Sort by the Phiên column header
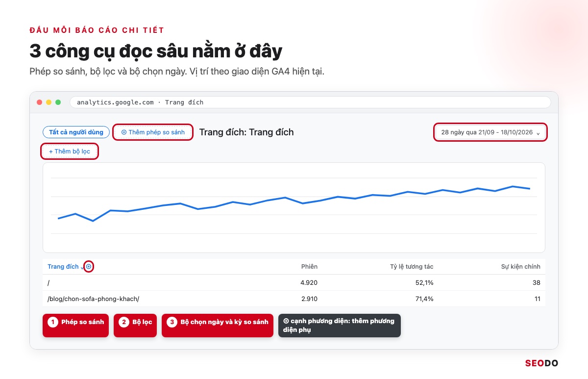 [309, 267]
